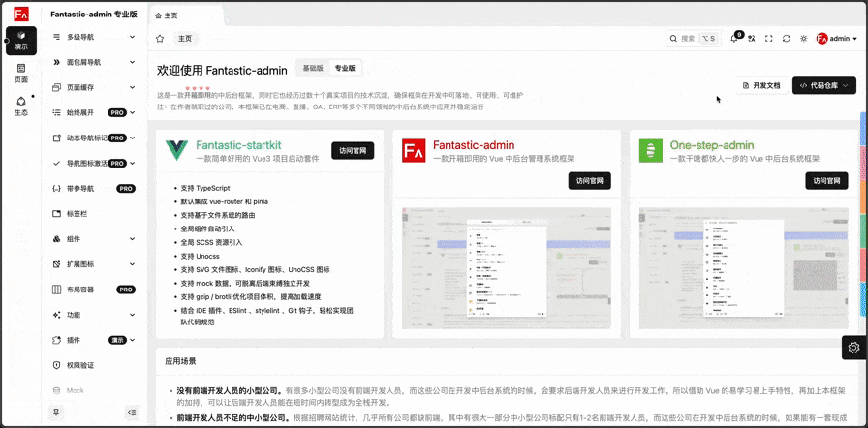
Task: Open the settings gear on right edge
Action: point(853,348)
